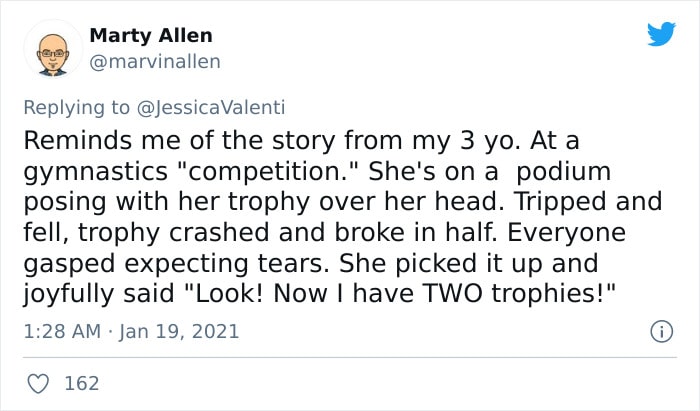Viewport: 700px width, 411px height.
Task: Click the horizontal divider above likes
Action: coord(350,357)
